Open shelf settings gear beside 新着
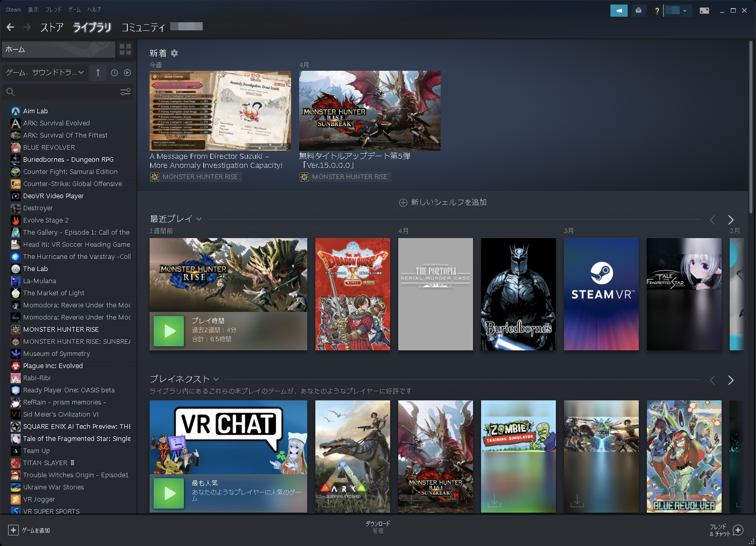 point(174,53)
